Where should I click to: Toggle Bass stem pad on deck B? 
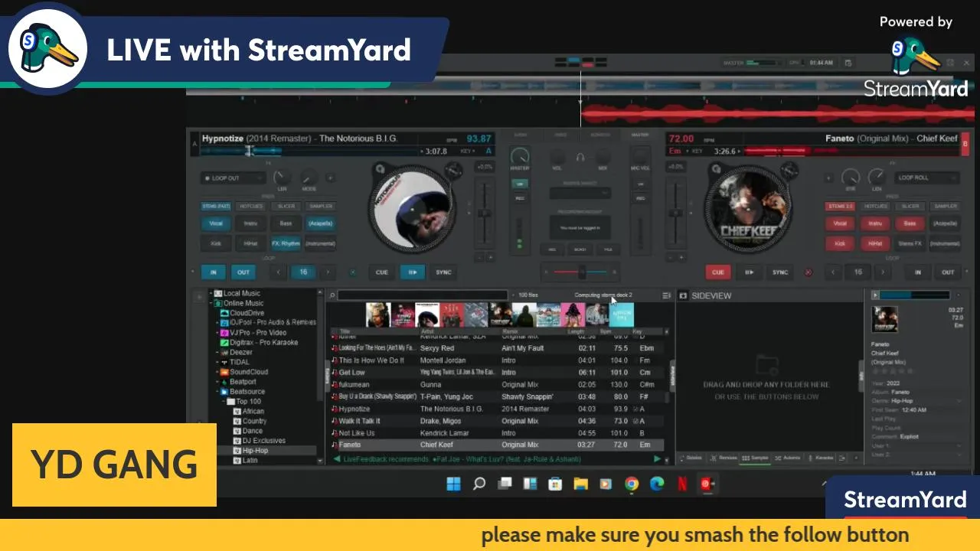pyautogui.click(x=910, y=223)
